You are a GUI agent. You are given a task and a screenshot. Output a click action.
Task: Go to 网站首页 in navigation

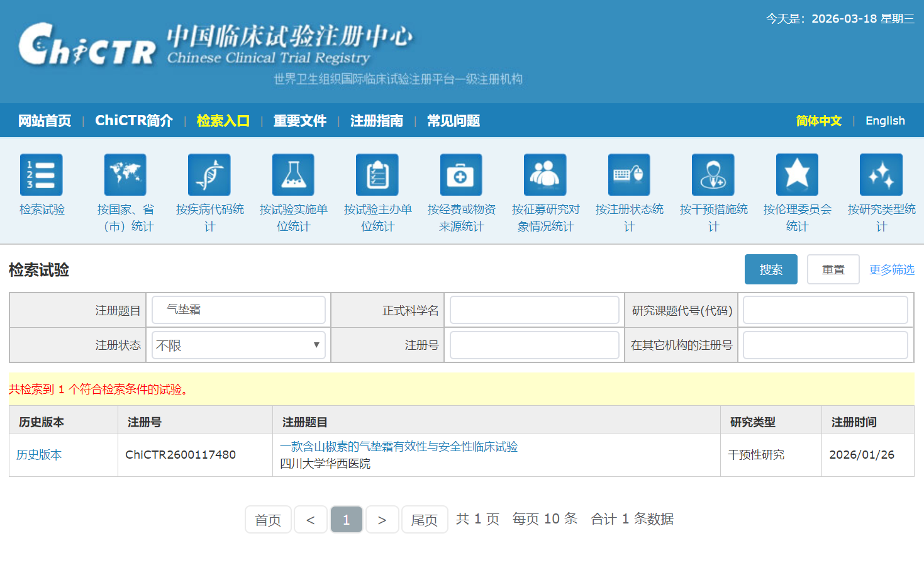pos(45,121)
